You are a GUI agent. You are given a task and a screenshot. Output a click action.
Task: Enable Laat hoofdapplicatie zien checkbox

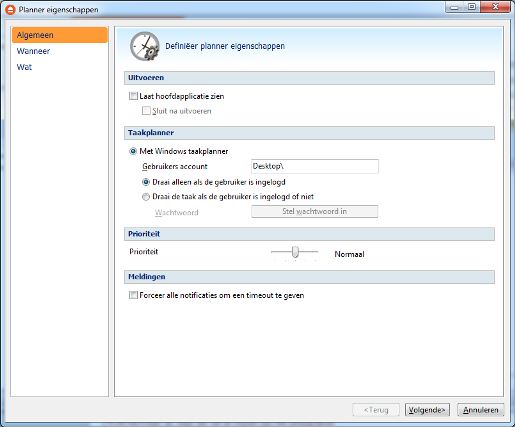click(133, 96)
